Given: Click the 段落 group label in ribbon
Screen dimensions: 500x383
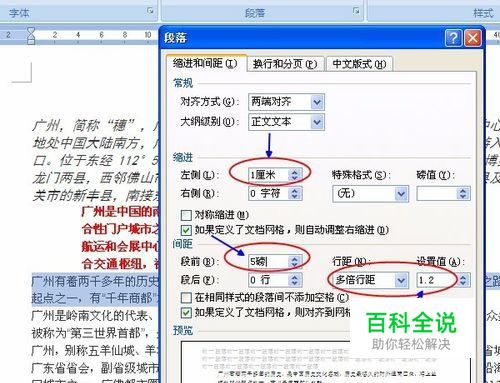Looking at the screenshot, I should (x=255, y=13).
